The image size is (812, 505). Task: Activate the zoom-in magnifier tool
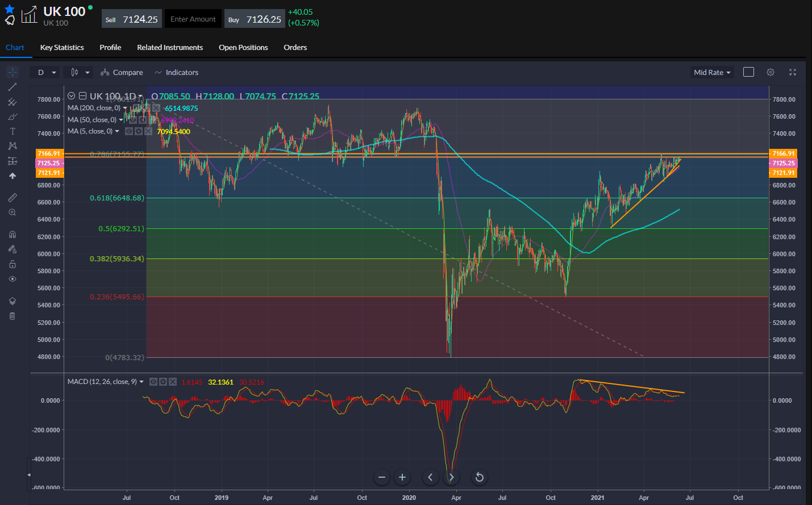click(x=13, y=212)
